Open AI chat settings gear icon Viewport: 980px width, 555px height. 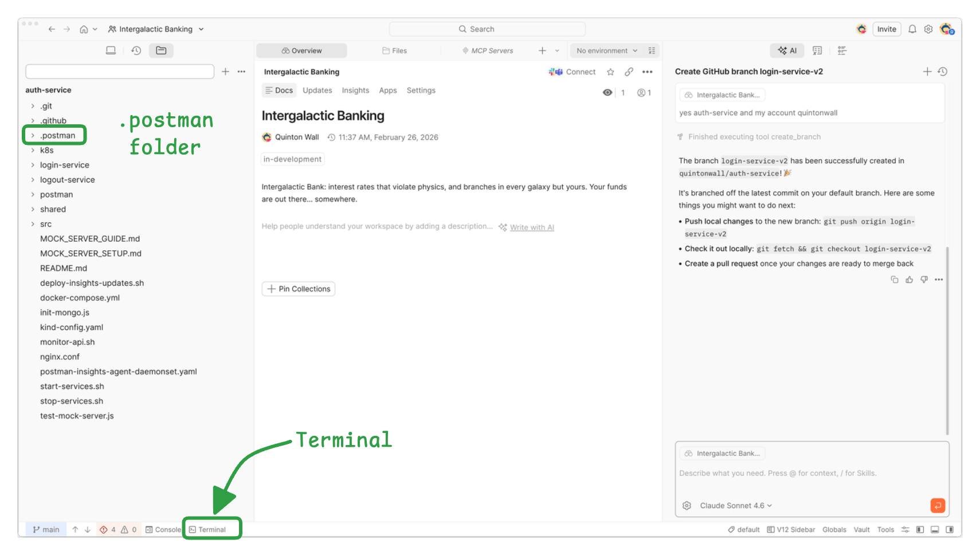coord(687,505)
